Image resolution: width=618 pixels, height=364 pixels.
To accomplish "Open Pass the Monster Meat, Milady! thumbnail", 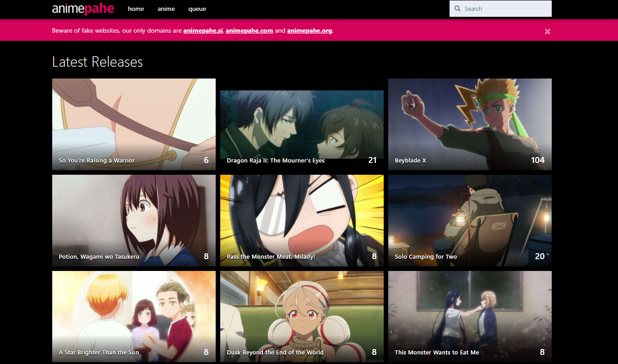I will click(302, 221).
